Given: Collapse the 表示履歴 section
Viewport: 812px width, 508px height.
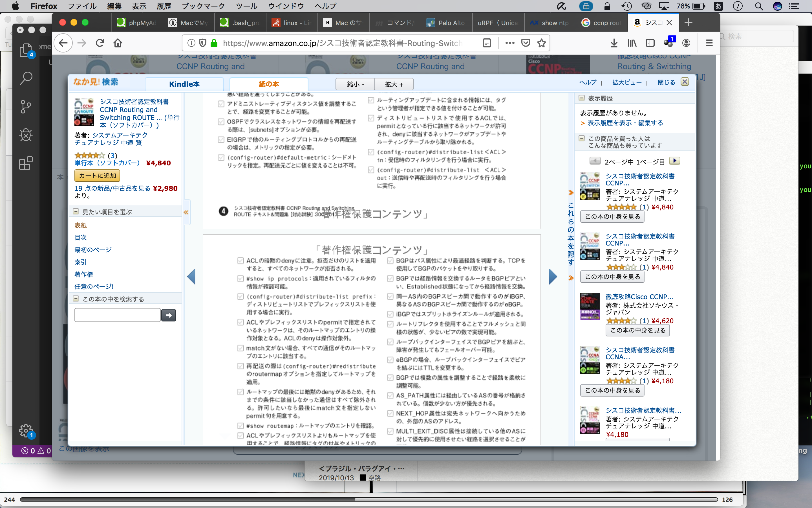Looking at the screenshot, I should [x=581, y=98].
